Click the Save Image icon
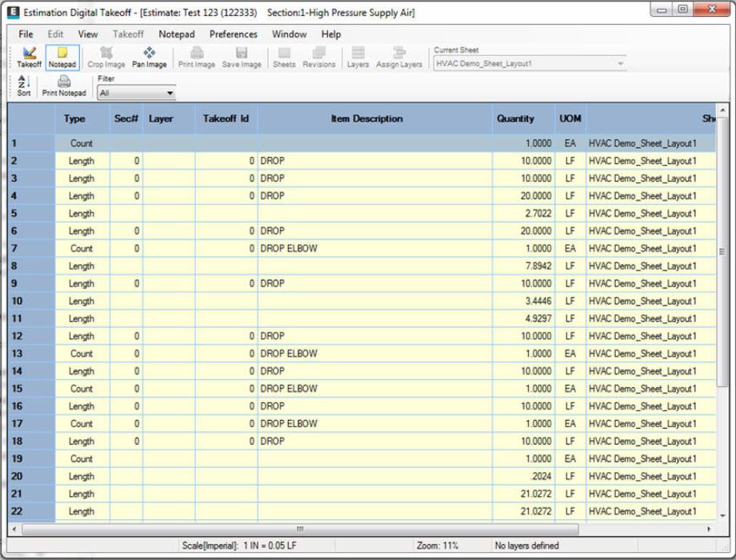Viewport: 736px width, 560px height. 242,58
